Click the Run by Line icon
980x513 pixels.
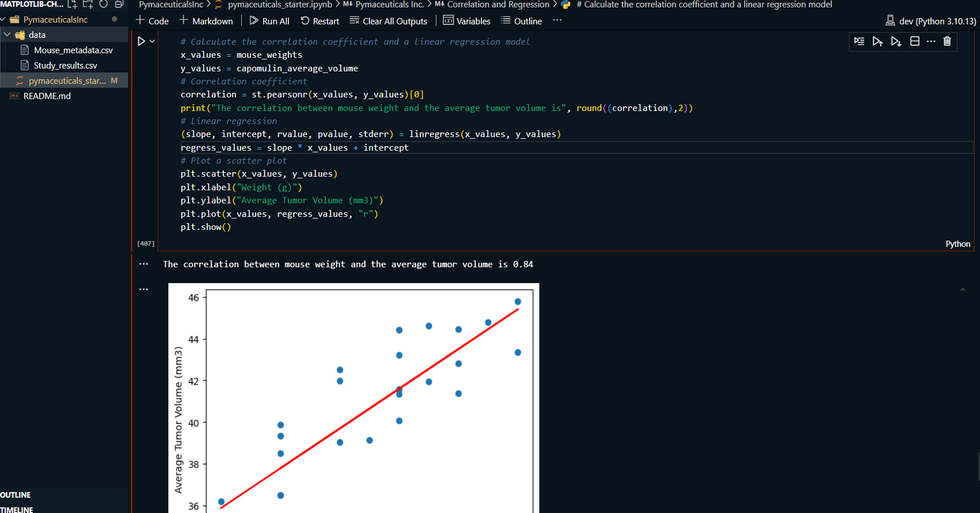click(859, 42)
